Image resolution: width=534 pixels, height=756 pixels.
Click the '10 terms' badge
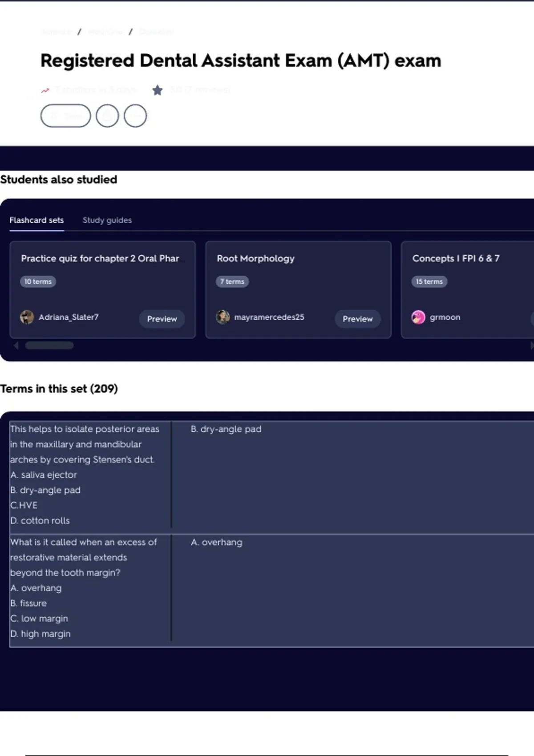click(x=38, y=281)
